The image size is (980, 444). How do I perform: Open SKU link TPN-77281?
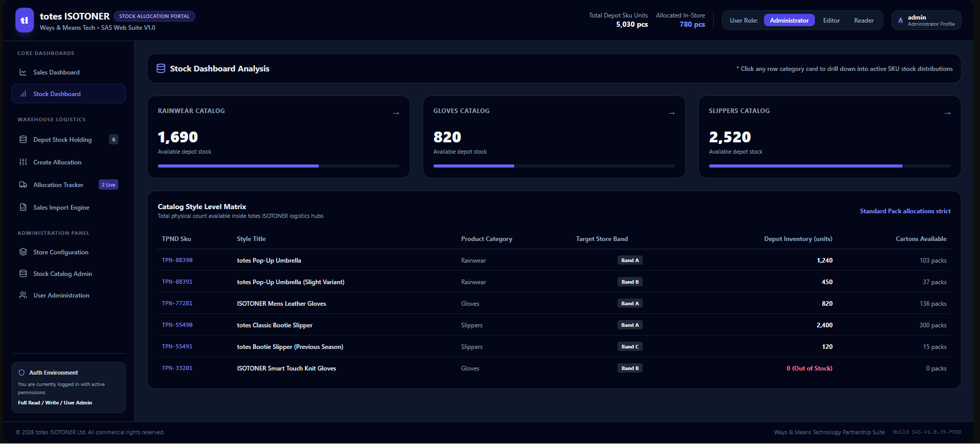coord(177,304)
